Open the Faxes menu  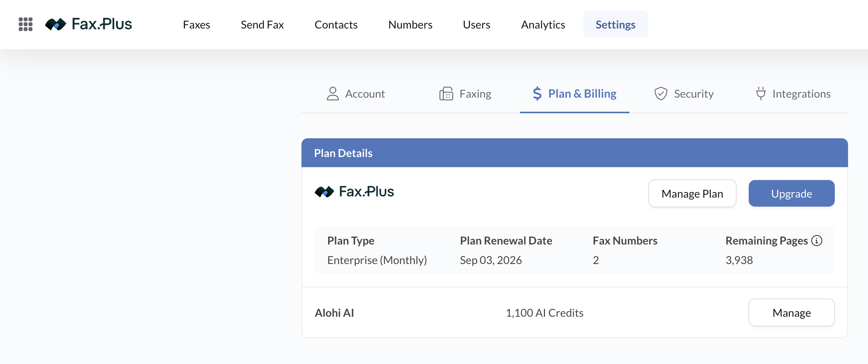[x=197, y=25]
